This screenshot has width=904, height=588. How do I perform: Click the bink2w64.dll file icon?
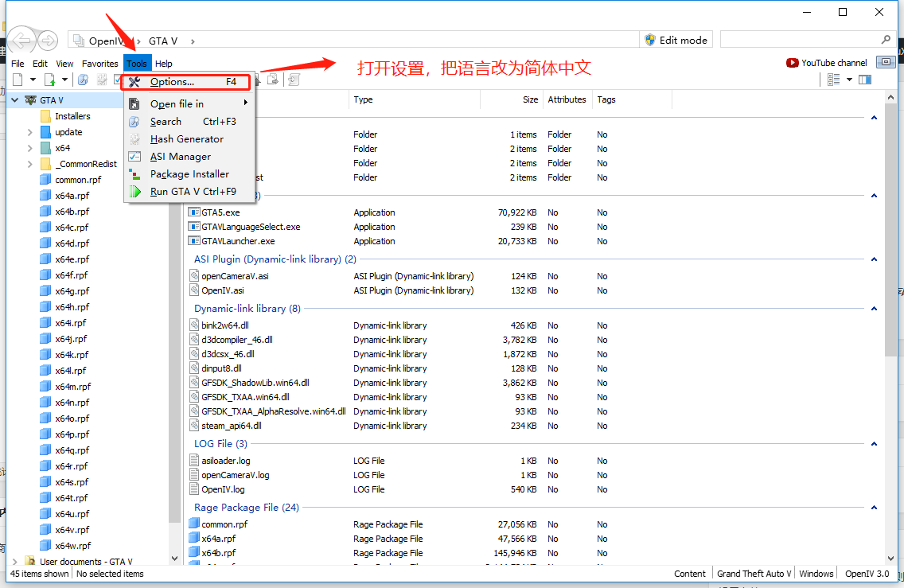[x=194, y=325]
